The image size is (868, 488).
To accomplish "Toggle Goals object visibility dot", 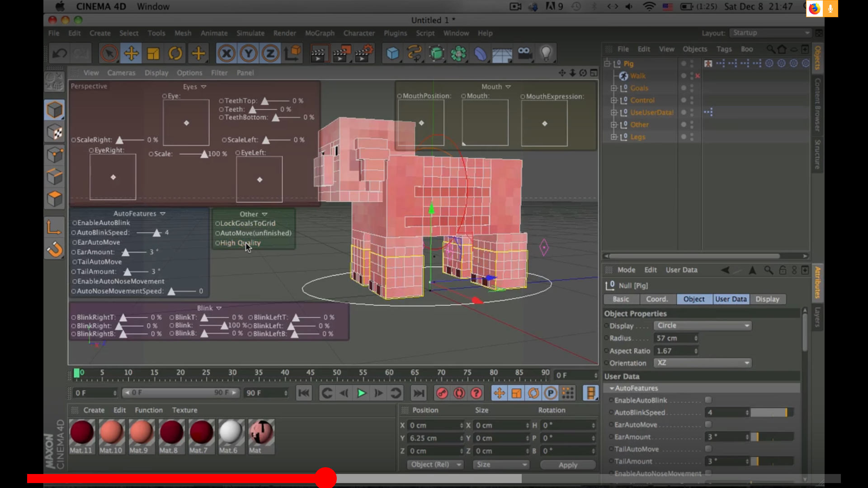I will (x=684, y=88).
